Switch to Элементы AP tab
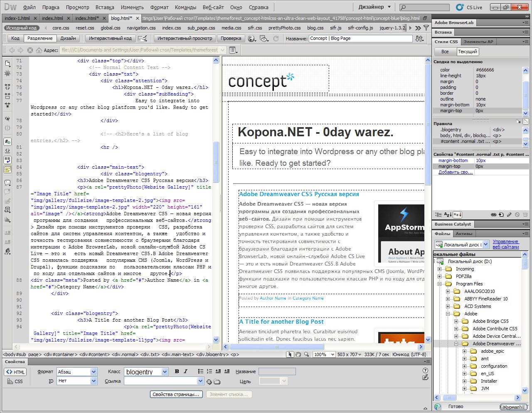Screen dimensions: 532x413 (x=478, y=42)
